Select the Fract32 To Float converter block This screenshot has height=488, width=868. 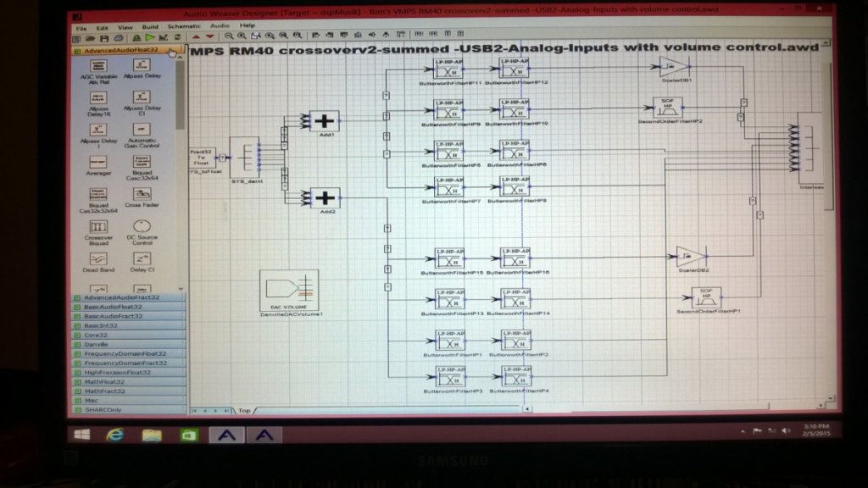pos(202,158)
